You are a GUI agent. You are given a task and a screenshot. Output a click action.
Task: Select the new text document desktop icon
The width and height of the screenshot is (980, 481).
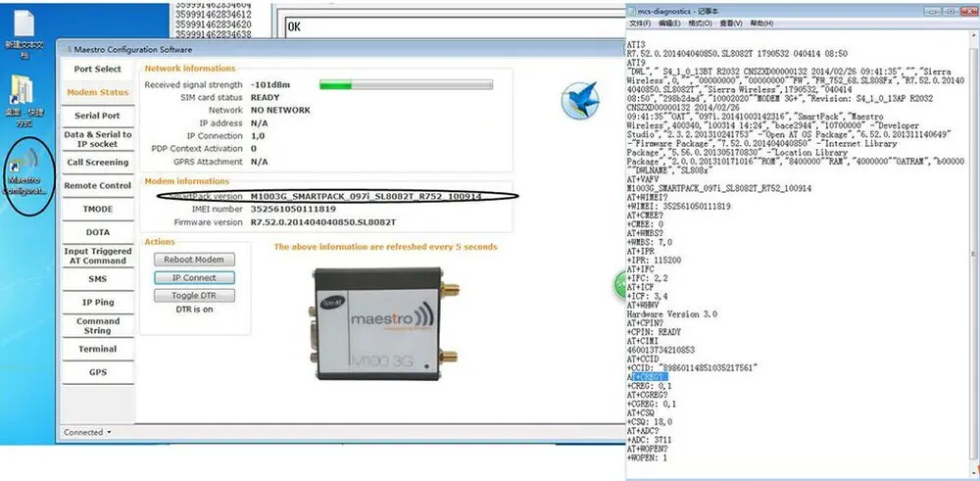point(24,34)
